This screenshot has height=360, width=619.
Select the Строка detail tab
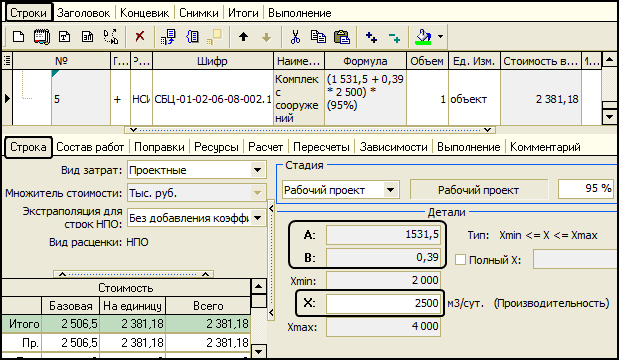click(x=28, y=147)
